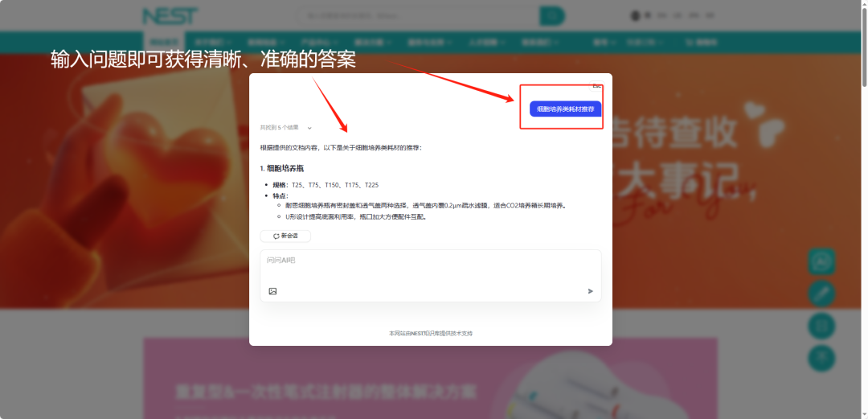The height and width of the screenshot is (419, 868).
Task: Click the header site search field
Action: point(419,15)
